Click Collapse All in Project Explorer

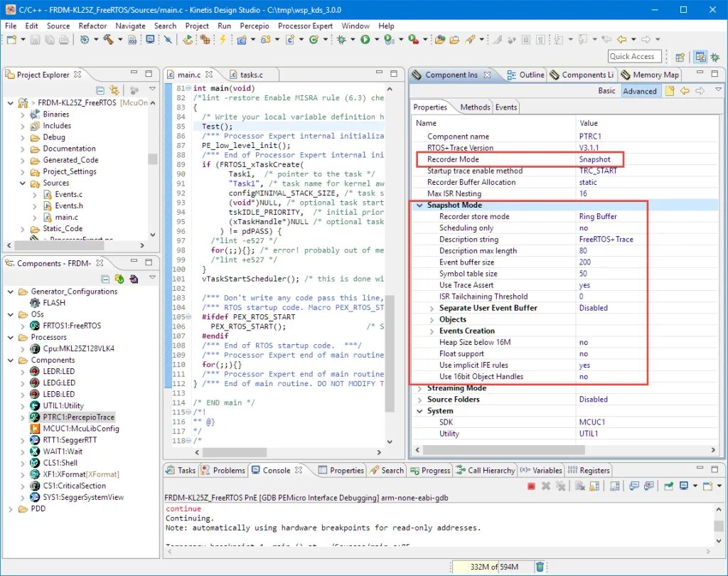[x=100, y=90]
